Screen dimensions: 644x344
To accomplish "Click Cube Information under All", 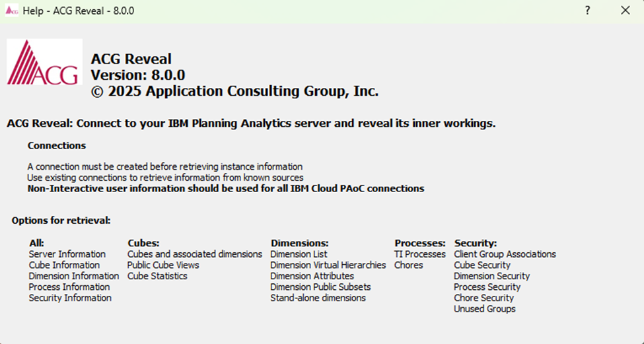I will (64, 265).
